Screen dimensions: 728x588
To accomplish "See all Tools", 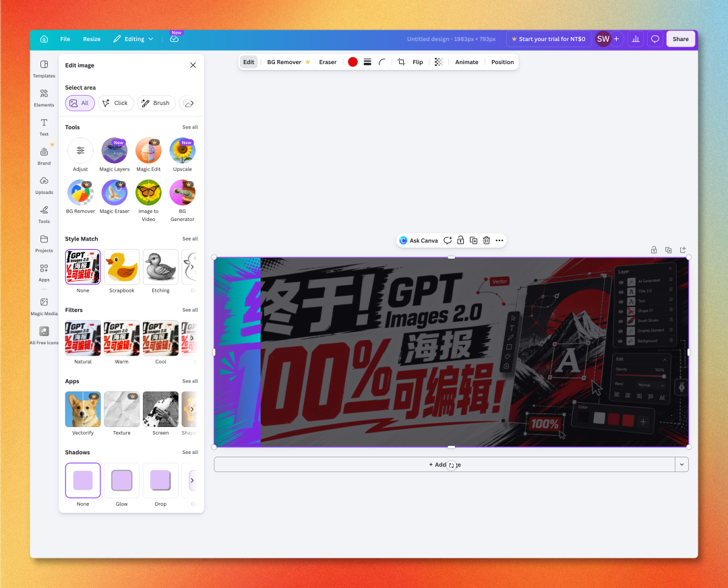I will (190, 127).
